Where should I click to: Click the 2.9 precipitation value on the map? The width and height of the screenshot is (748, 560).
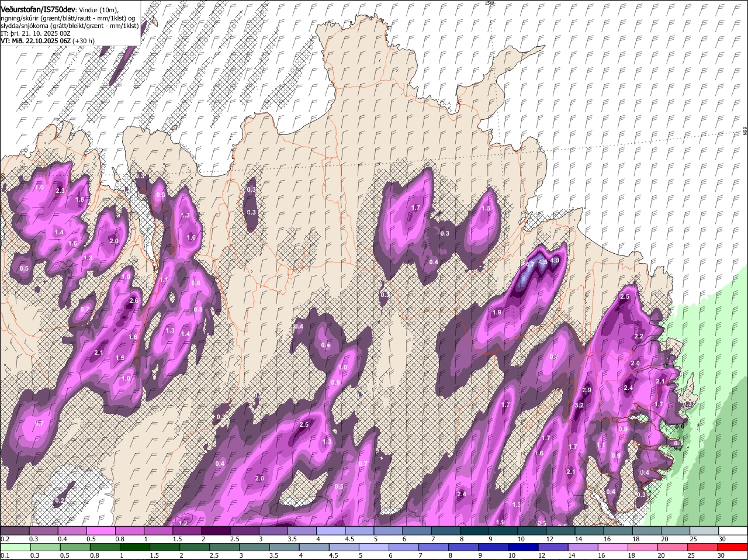[x=587, y=390]
